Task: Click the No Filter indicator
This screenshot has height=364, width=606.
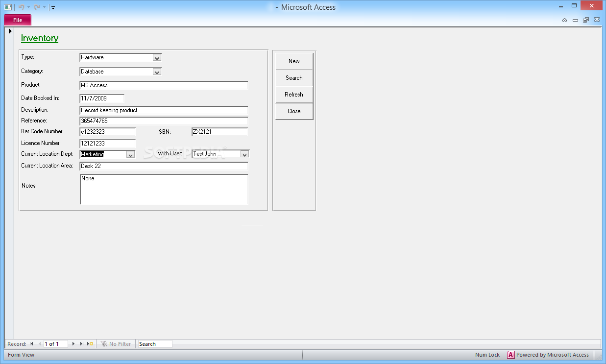Action: (x=116, y=344)
